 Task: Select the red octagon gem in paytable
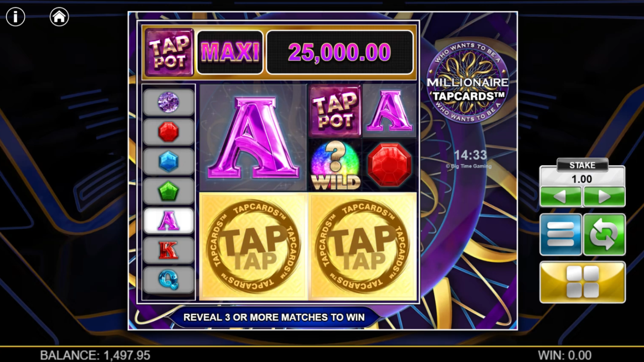click(x=168, y=132)
